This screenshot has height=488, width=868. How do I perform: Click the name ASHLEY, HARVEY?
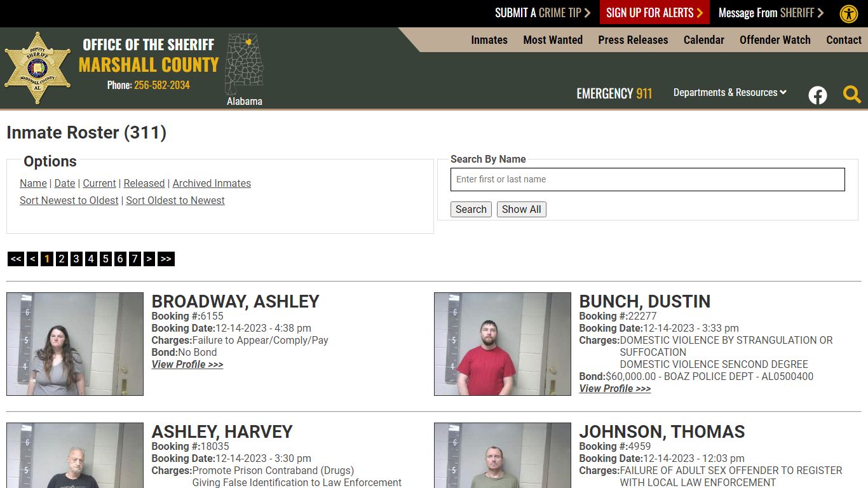(x=222, y=431)
